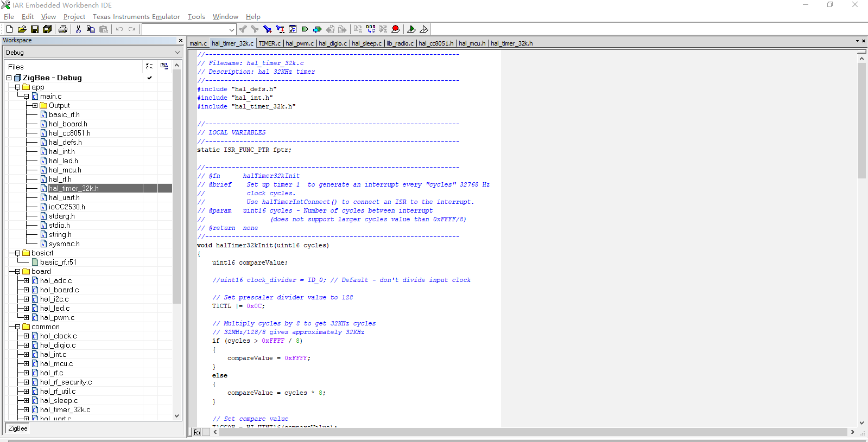Switch to the lib_radio.c editor tab

point(400,43)
